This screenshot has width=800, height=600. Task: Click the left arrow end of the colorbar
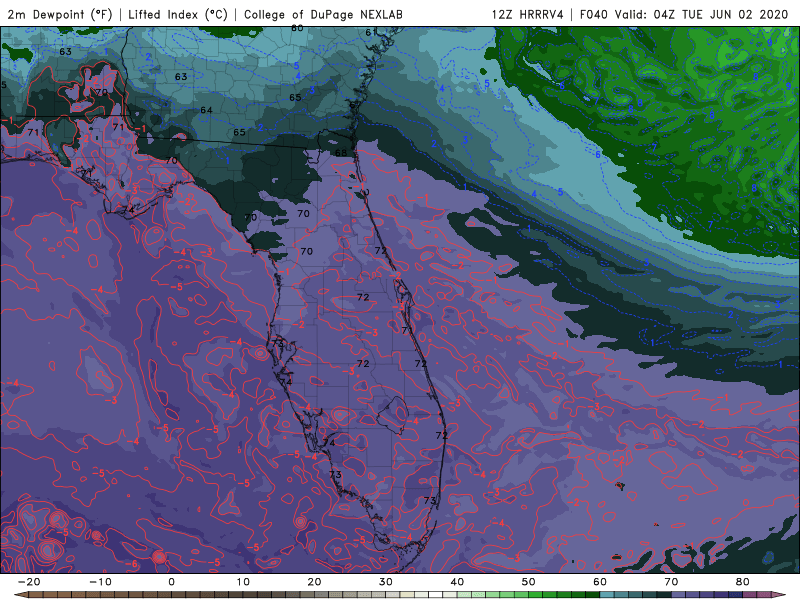point(20,595)
